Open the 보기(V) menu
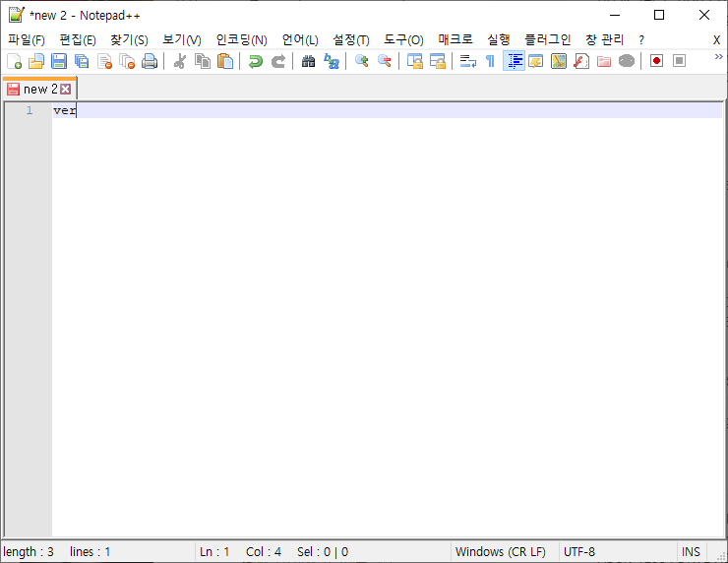Viewport: 728px width, 563px height. click(x=182, y=40)
